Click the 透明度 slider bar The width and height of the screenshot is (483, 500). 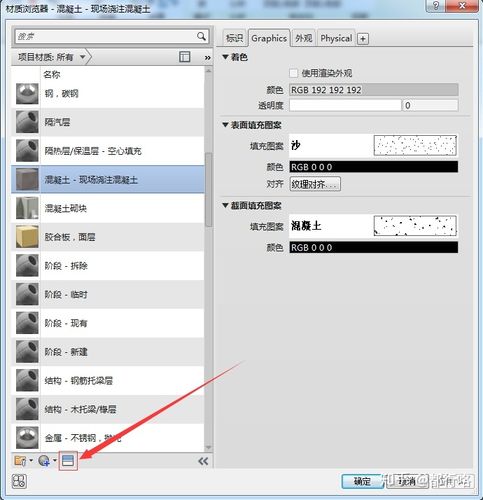pyautogui.click(x=345, y=105)
